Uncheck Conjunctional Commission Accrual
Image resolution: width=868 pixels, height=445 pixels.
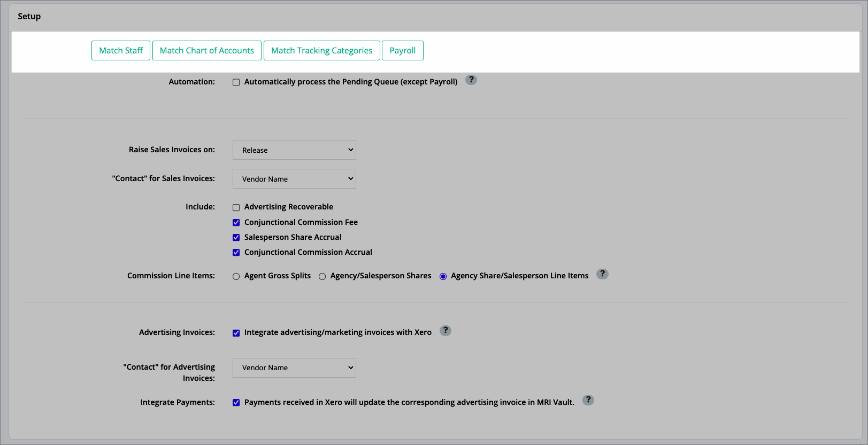[x=236, y=252]
